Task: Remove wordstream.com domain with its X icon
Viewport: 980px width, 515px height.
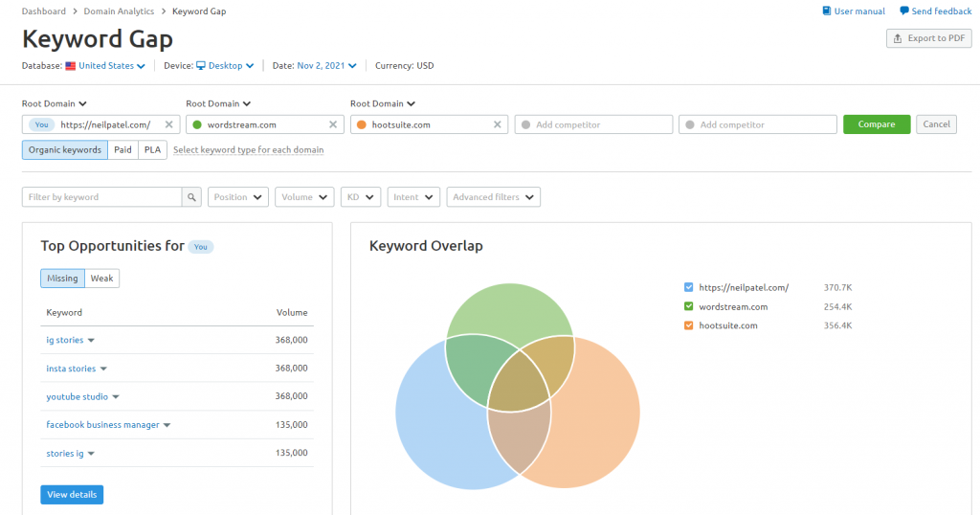Action: pos(333,124)
